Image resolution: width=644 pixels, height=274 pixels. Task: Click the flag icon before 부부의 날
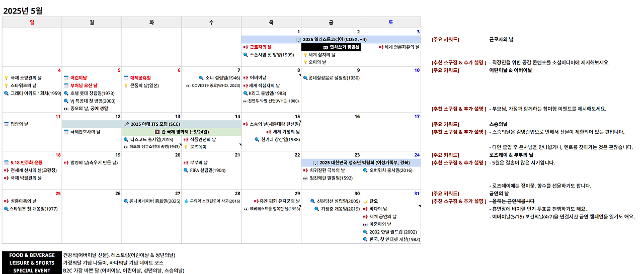point(186,162)
